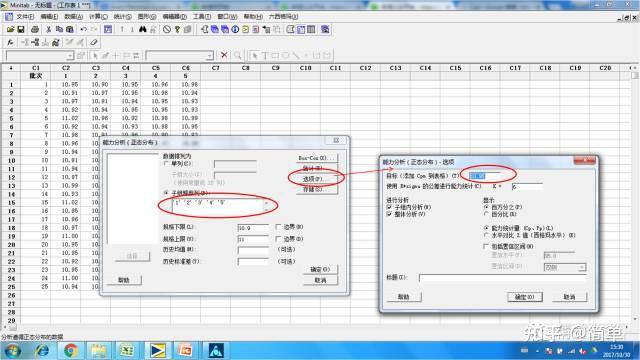Click the Minitab taskbar icon
Screen dimensions: 640x360
pos(157,351)
